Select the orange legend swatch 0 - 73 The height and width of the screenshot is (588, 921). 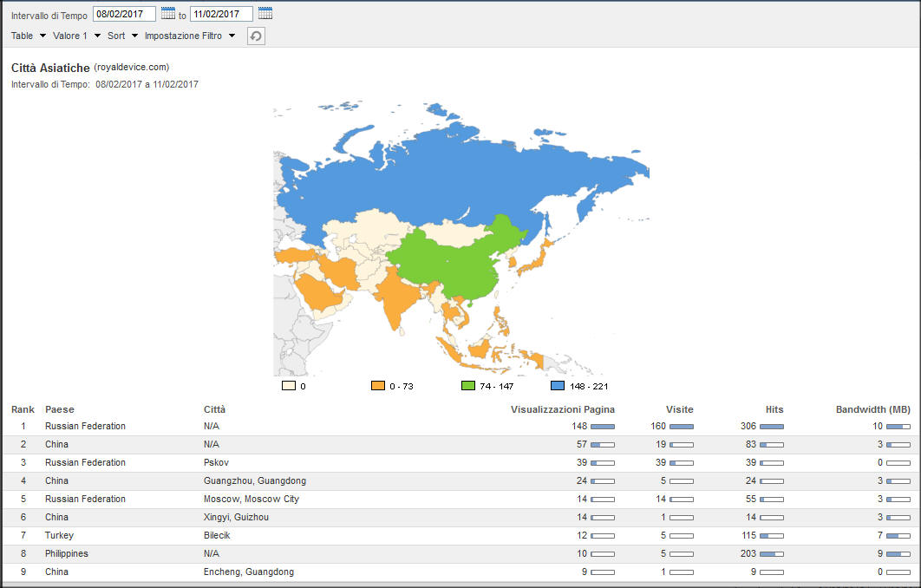point(378,386)
